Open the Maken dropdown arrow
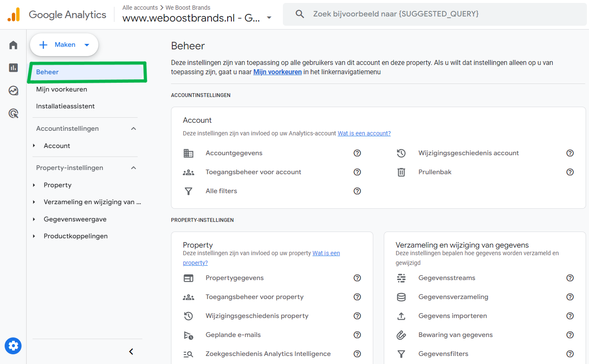The image size is (589, 364). point(87,44)
